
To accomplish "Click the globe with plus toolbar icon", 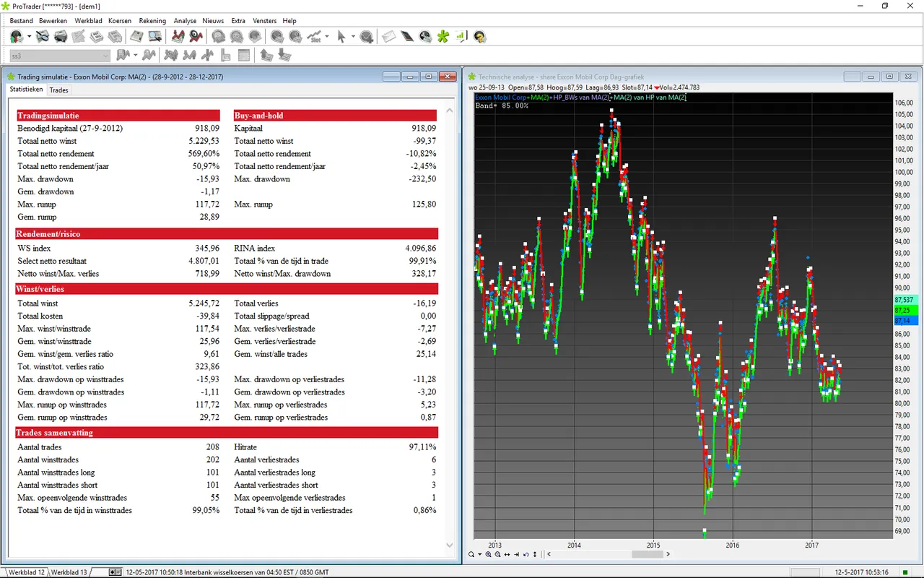I will coord(367,36).
